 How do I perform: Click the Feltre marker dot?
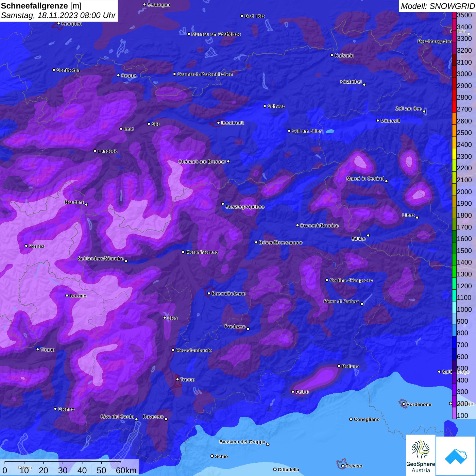[293, 392]
